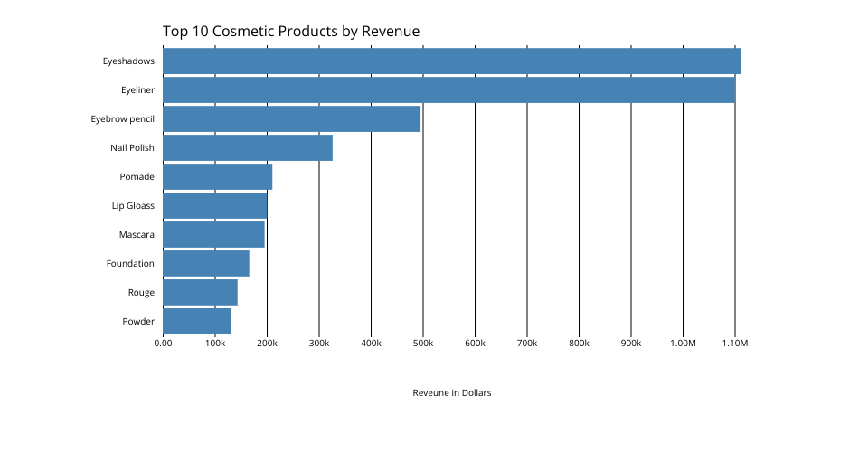The width and height of the screenshot is (868, 452).
Task: Select the Foundation bar
Action: coord(206,264)
